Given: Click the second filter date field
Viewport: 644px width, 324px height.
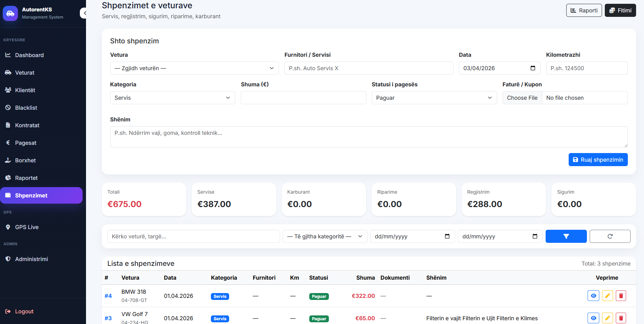Looking at the screenshot, I should [x=500, y=236].
